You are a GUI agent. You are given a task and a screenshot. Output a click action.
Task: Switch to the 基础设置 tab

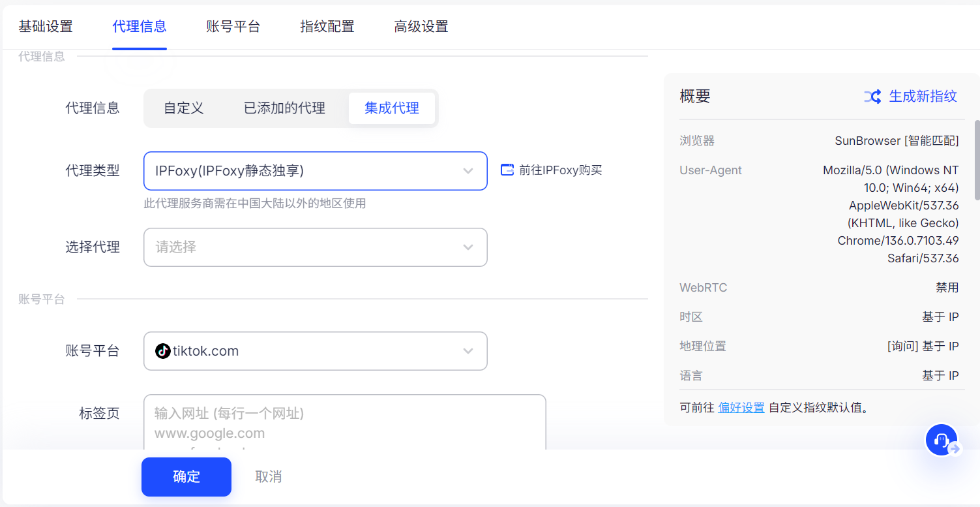(x=46, y=27)
